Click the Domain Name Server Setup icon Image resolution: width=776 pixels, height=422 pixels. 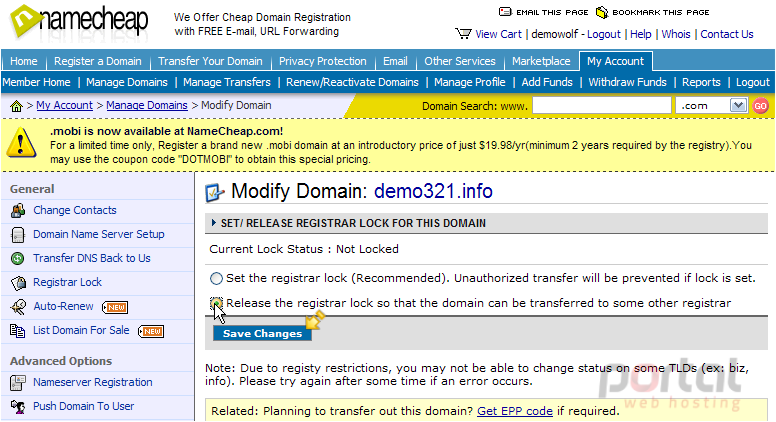click(18, 234)
